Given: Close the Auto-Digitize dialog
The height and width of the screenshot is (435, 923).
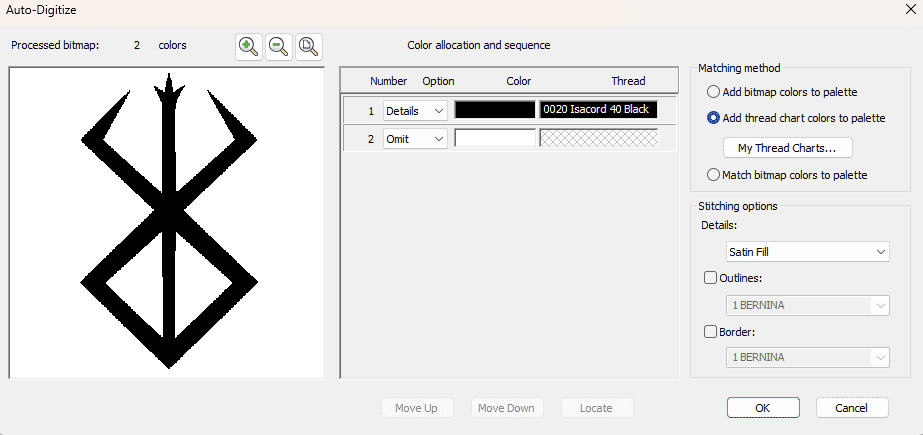Looking at the screenshot, I should click(x=909, y=8).
